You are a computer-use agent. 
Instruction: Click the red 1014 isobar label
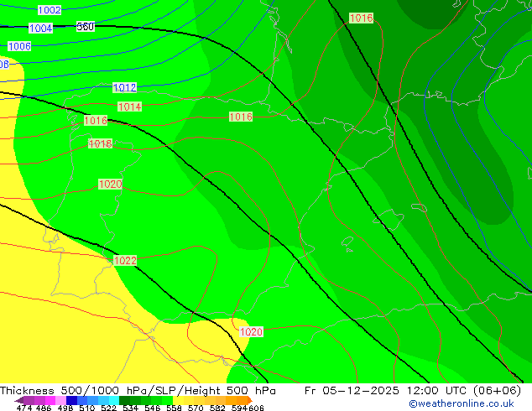[x=129, y=107]
